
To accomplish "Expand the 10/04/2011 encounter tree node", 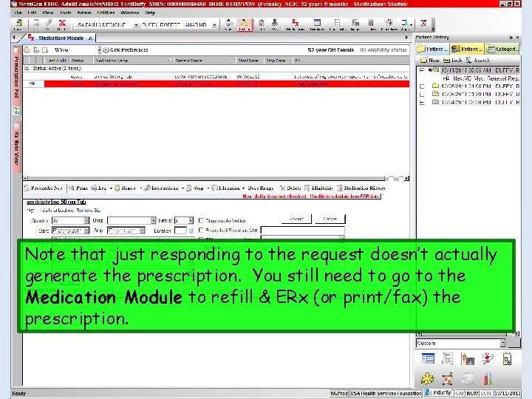I will [x=422, y=103].
